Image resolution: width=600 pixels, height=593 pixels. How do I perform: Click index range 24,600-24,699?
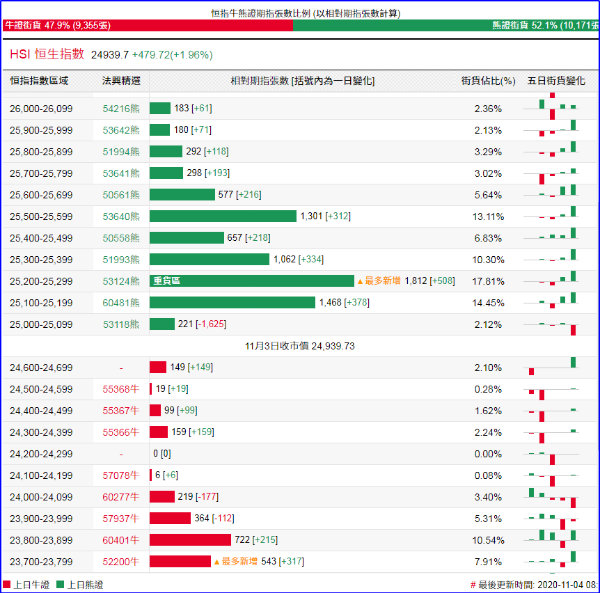(x=41, y=368)
